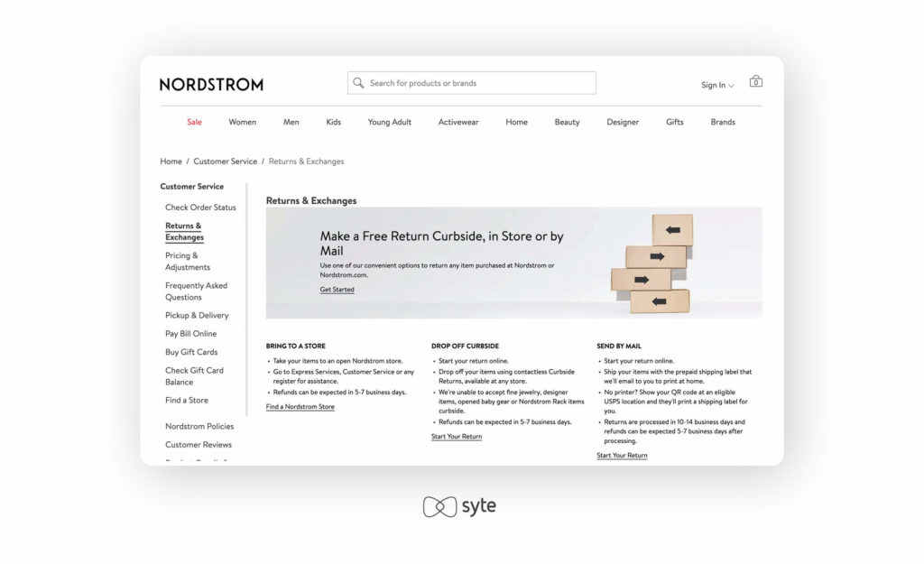Open Check Order Status in sidebar
The height and width of the screenshot is (564, 924).
200,208
